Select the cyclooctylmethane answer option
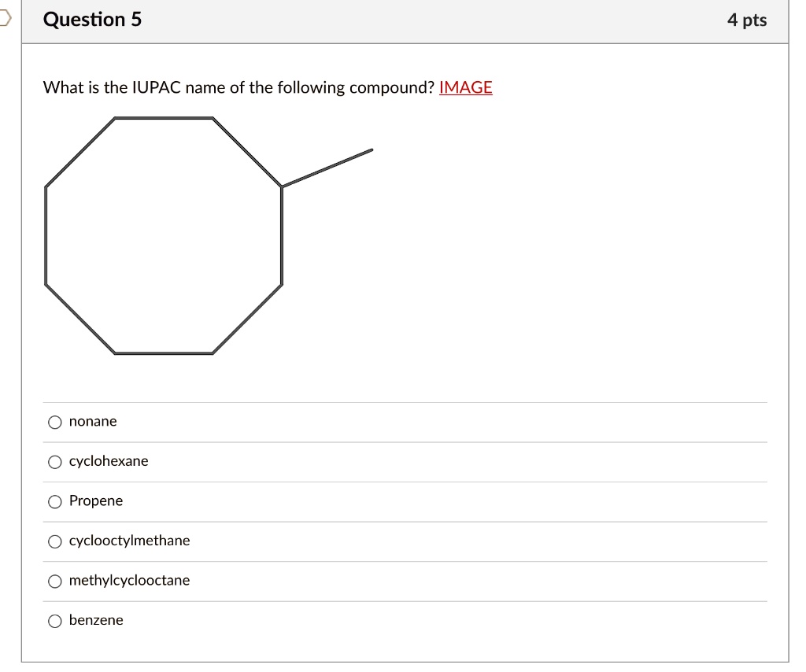Image resolution: width=806 pixels, height=672 pixels. tap(55, 541)
